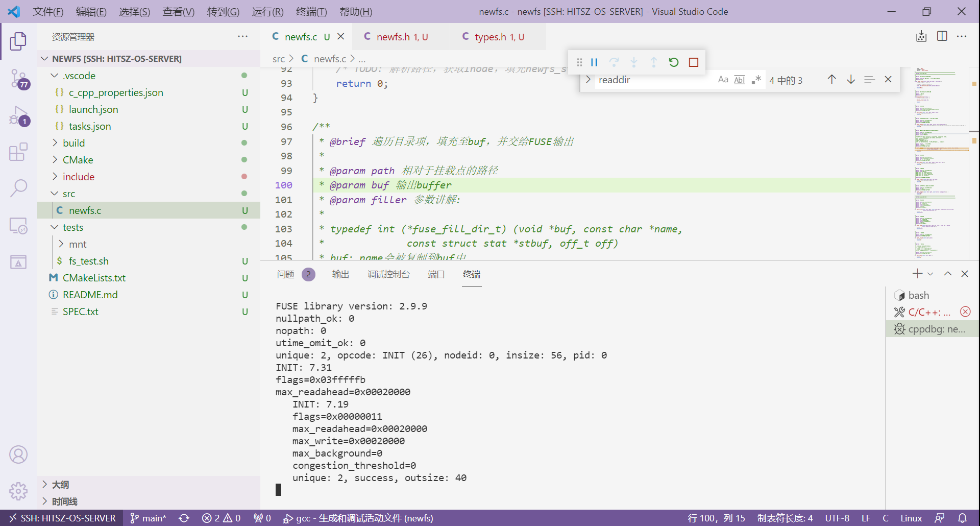Screen dimensions: 980x526
Task: Stop debugging with red square
Action: (x=693, y=62)
